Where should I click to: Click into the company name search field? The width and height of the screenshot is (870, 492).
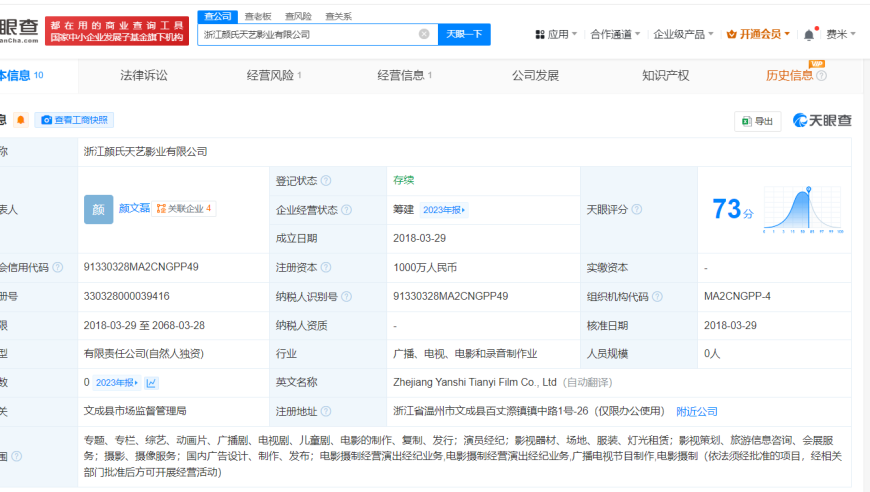(305, 34)
